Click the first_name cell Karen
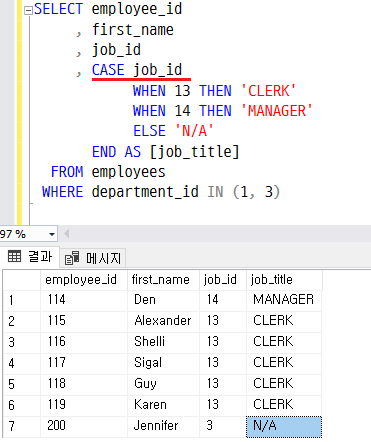This screenshot has height=442, width=371. (x=163, y=405)
